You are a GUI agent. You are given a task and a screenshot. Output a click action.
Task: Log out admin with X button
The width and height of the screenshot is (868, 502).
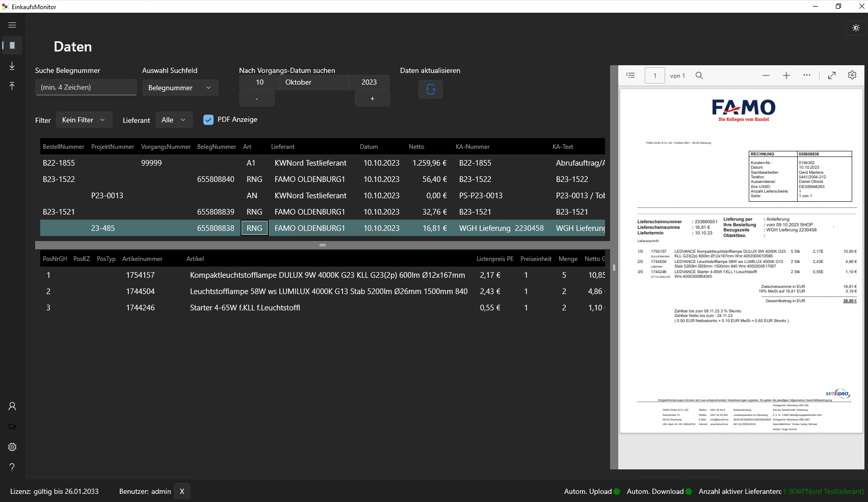point(182,491)
